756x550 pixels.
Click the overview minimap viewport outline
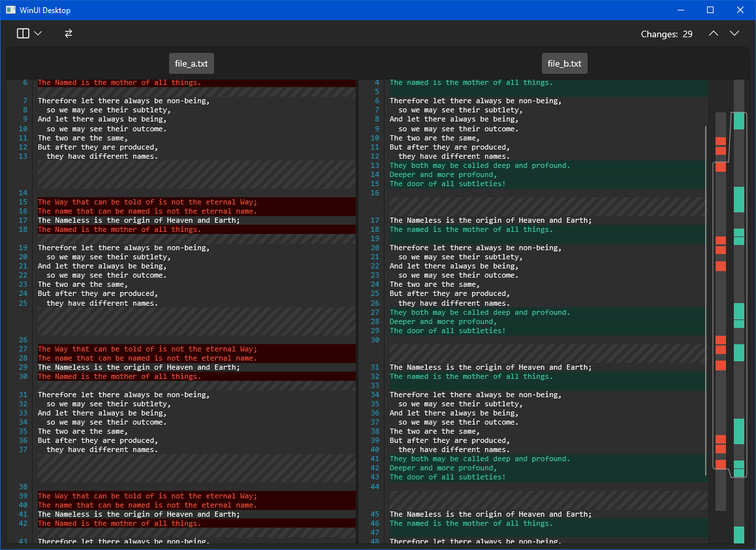click(730, 295)
